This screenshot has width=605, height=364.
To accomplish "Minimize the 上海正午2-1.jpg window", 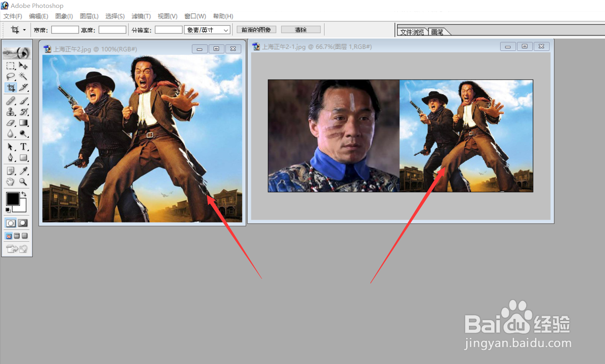I will tap(508, 47).
